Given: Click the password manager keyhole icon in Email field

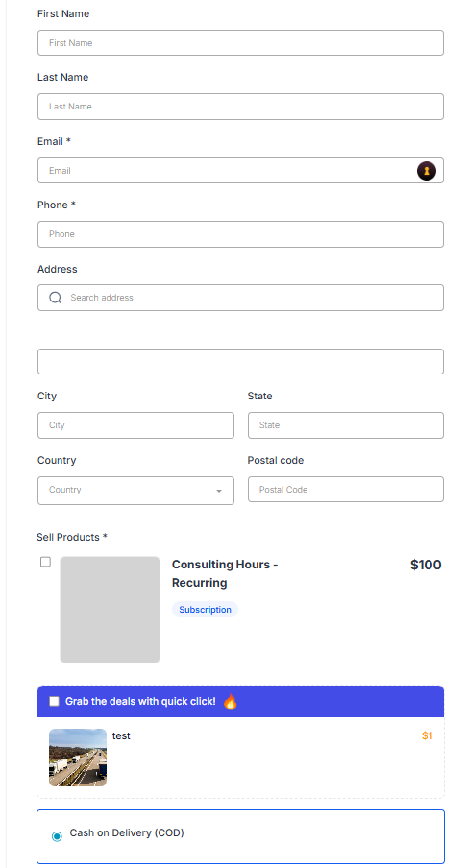Looking at the screenshot, I should (426, 171).
